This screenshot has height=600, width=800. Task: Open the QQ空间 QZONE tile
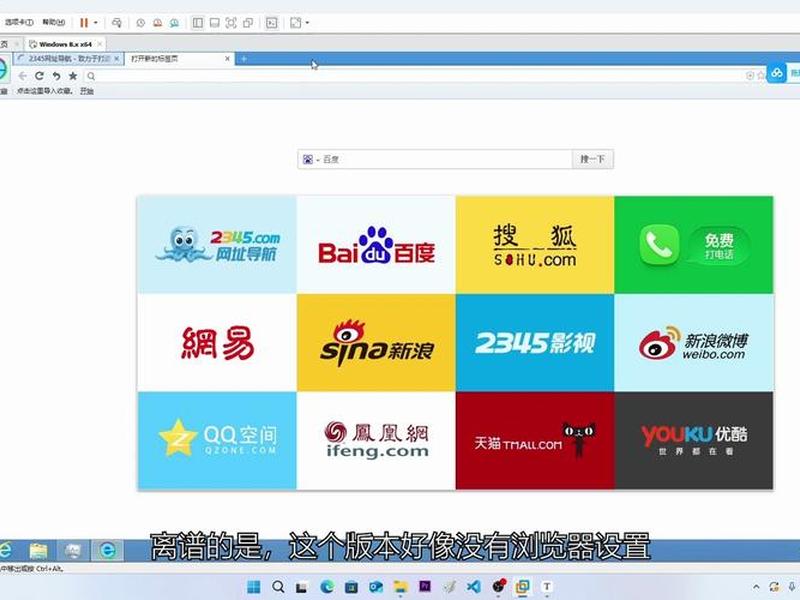[x=217, y=441]
